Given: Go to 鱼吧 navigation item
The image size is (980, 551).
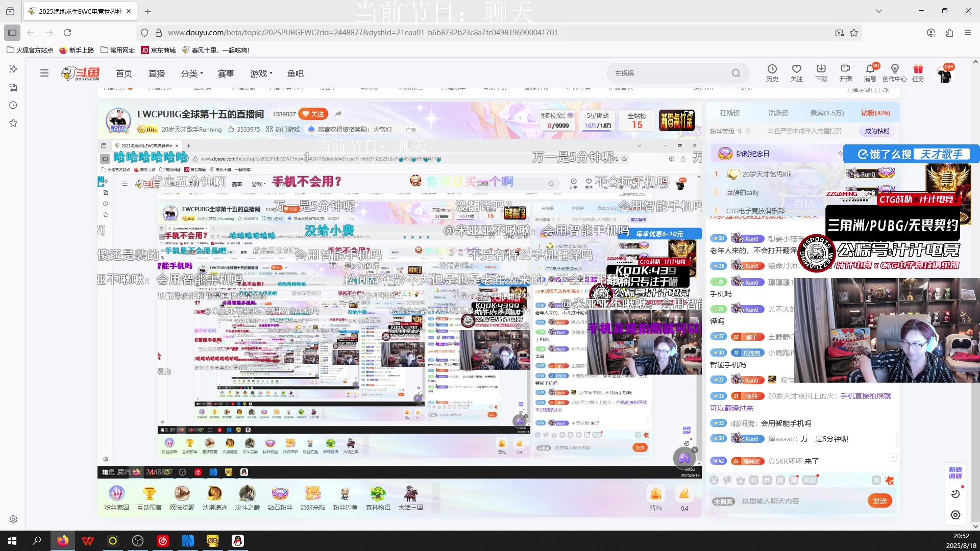Looking at the screenshot, I should click(x=296, y=73).
